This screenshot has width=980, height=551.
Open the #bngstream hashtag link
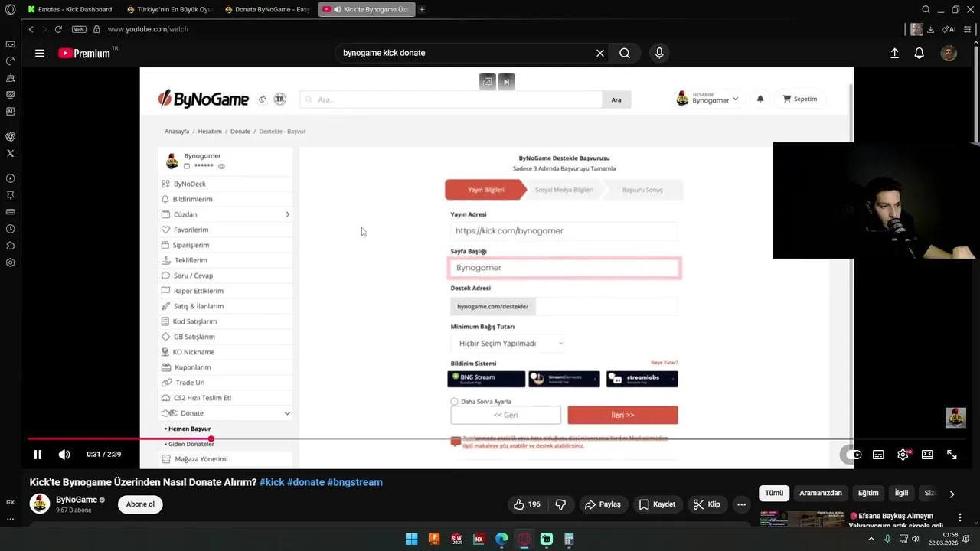(x=354, y=482)
